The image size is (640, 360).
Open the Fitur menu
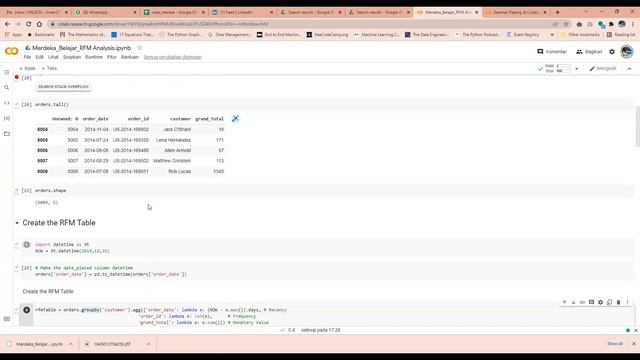(112, 57)
